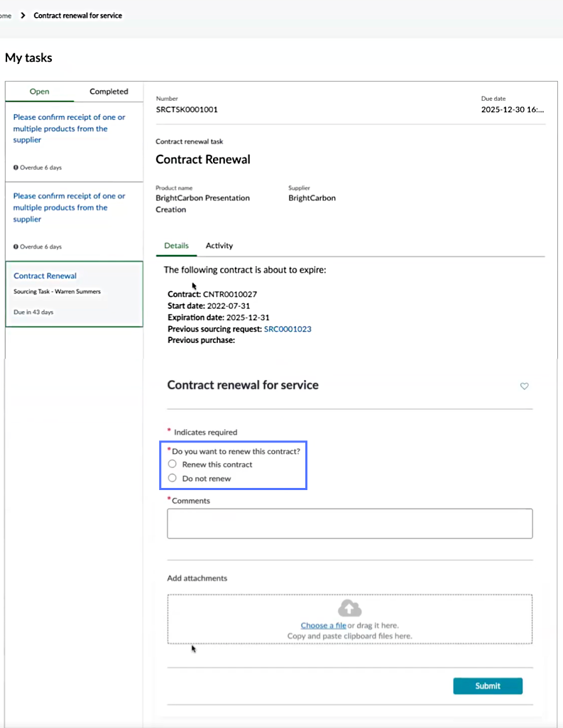Click the first task's overdue warning icon
The image size is (563, 728).
click(16, 167)
